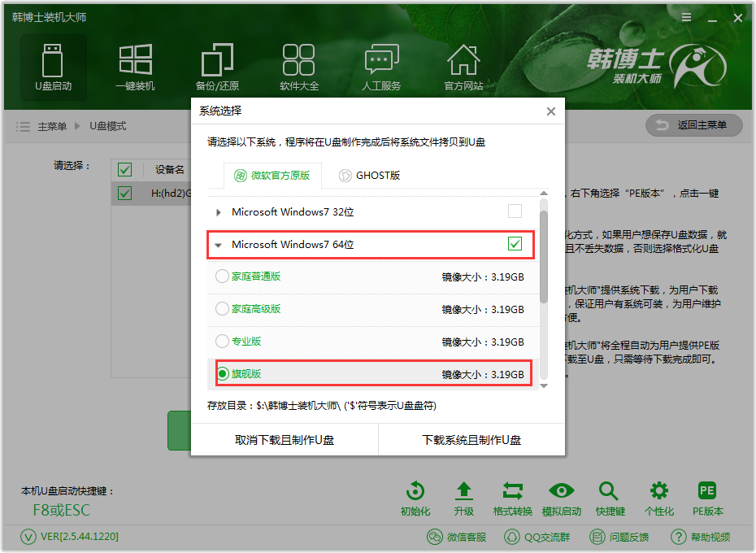756x553 pixels.
Task: Toggle the 设备名 header checkbox
Action: click(124, 170)
